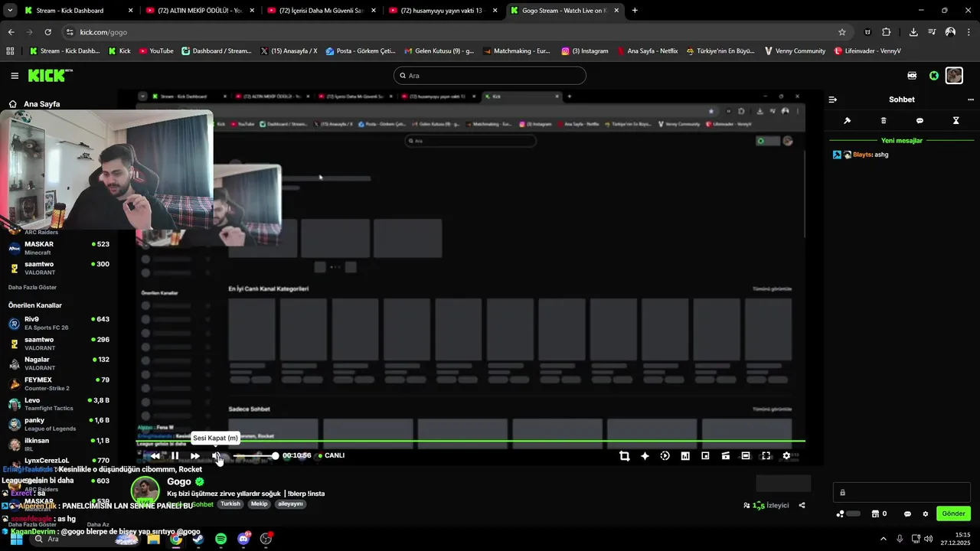The width and height of the screenshot is (980, 551).
Task: Click the crop clip icon in player
Action: [x=624, y=456]
